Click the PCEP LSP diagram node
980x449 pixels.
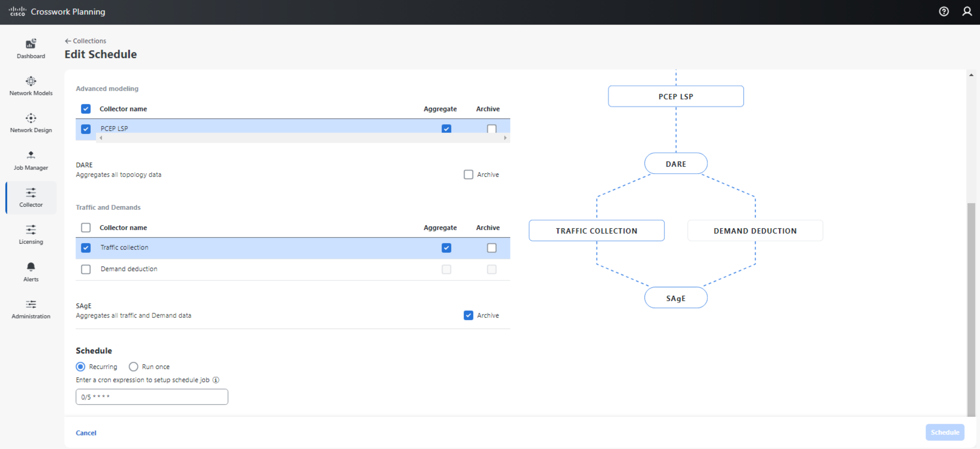tap(676, 96)
